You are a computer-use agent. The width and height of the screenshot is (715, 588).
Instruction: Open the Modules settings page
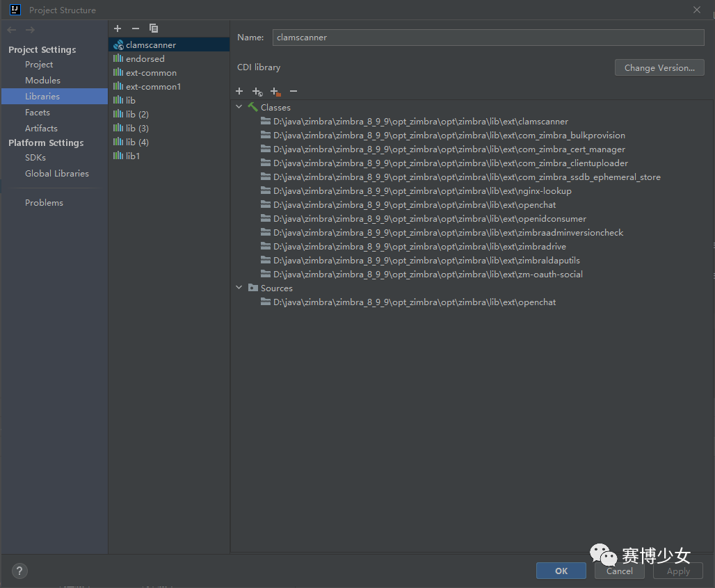pos(42,80)
